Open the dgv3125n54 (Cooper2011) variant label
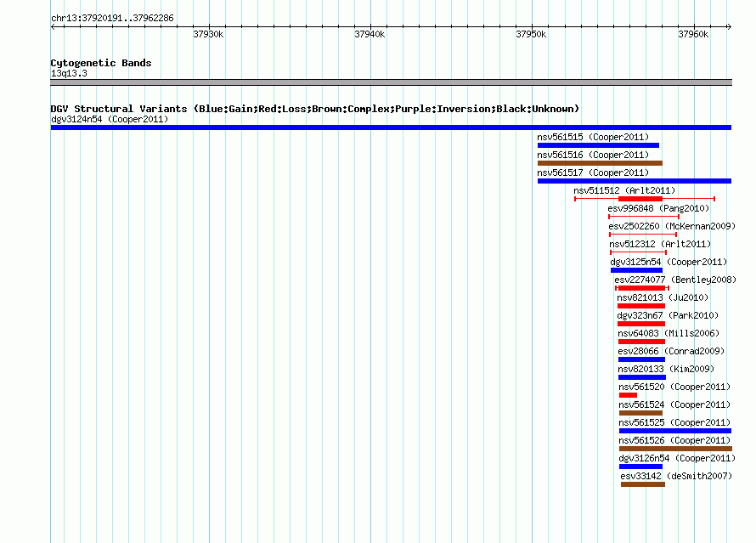 (x=669, y=262)
